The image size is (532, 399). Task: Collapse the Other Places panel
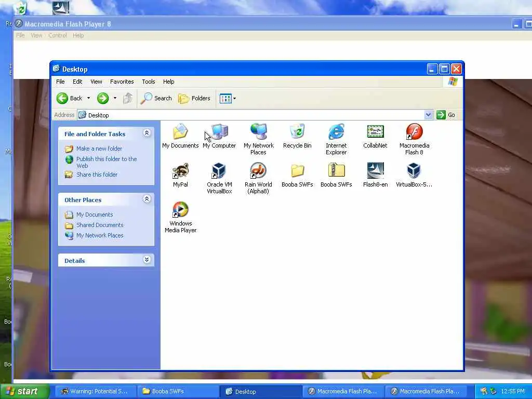pyautogui.click(x=147, y=199)
